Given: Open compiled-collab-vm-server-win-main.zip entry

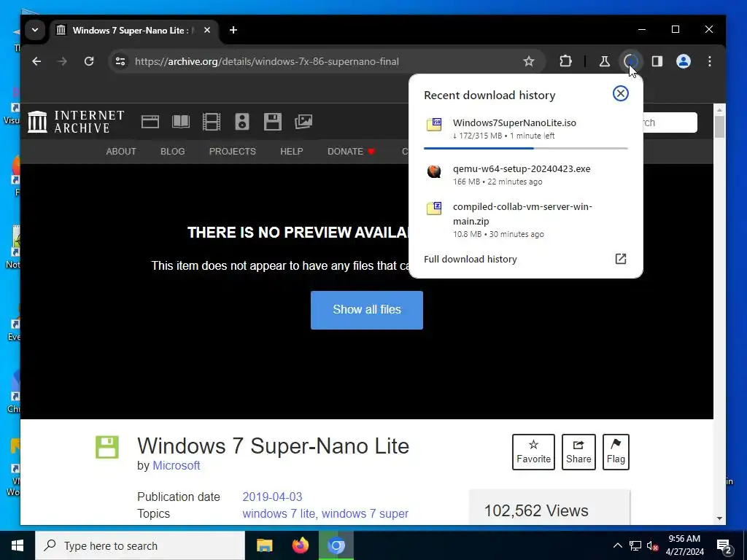Looking at the screenshot, I should click(525, 219).
